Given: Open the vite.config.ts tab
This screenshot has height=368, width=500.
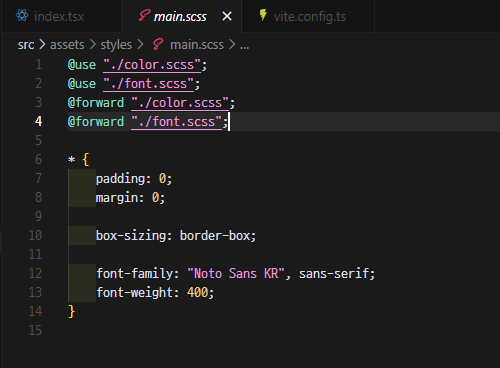Looking at the screenshot, I should (308, 16).
